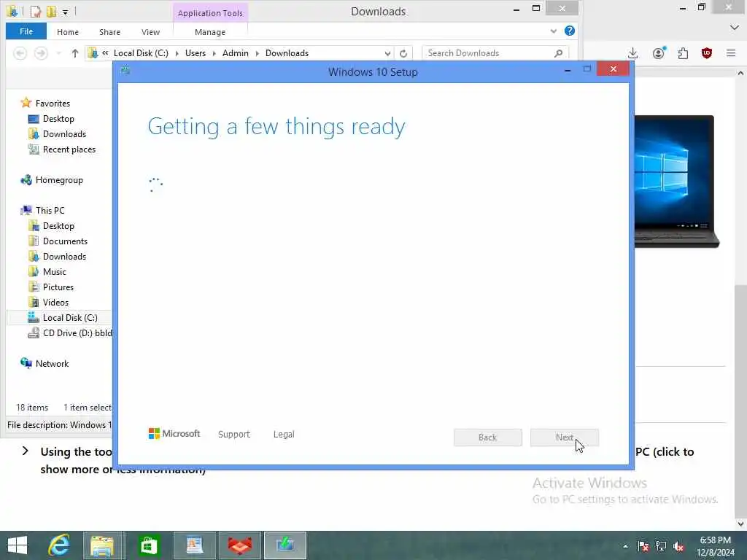
Task: Open the Quick Access Toolbar customize dropdown
Action: tap(65, 12)
